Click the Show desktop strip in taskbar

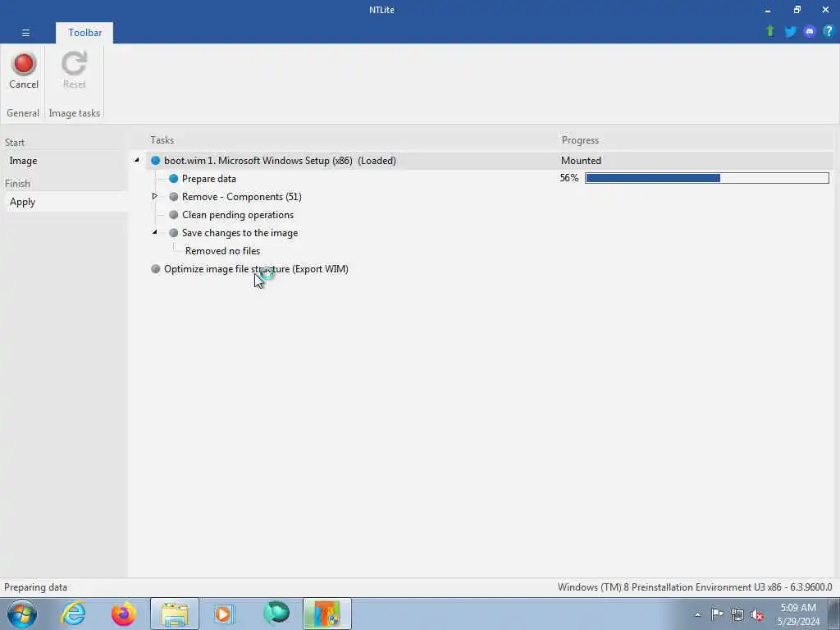click(x=834, y=614)
